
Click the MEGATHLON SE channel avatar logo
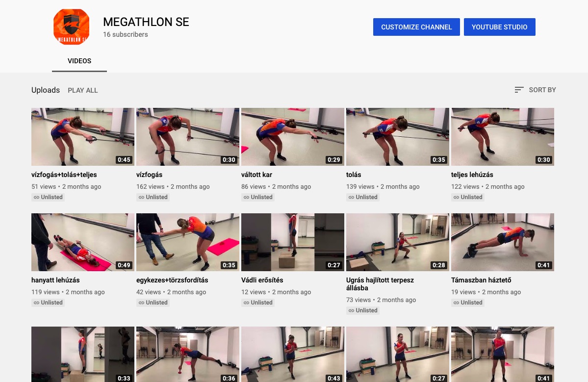[x=71, y=27]
